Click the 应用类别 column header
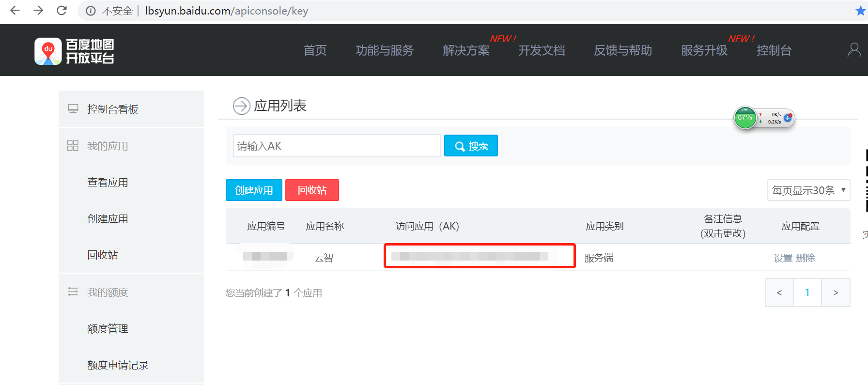868x385 pixels. 604,226
